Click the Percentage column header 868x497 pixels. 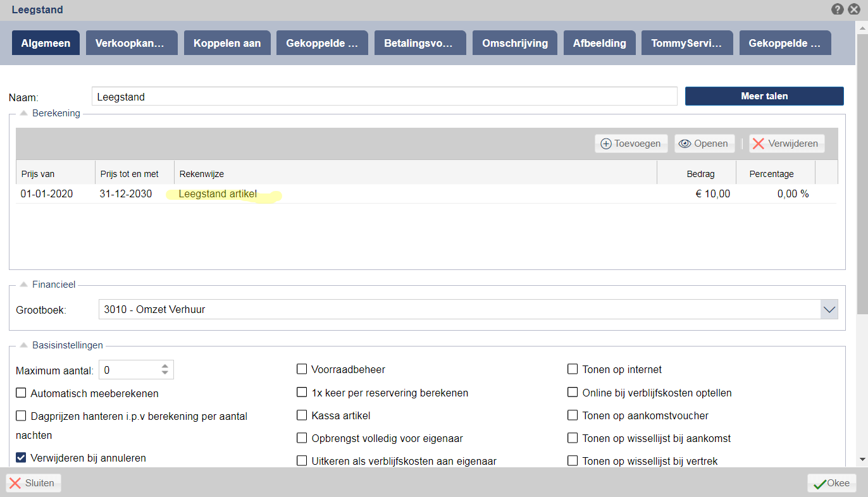pos(776,174)
